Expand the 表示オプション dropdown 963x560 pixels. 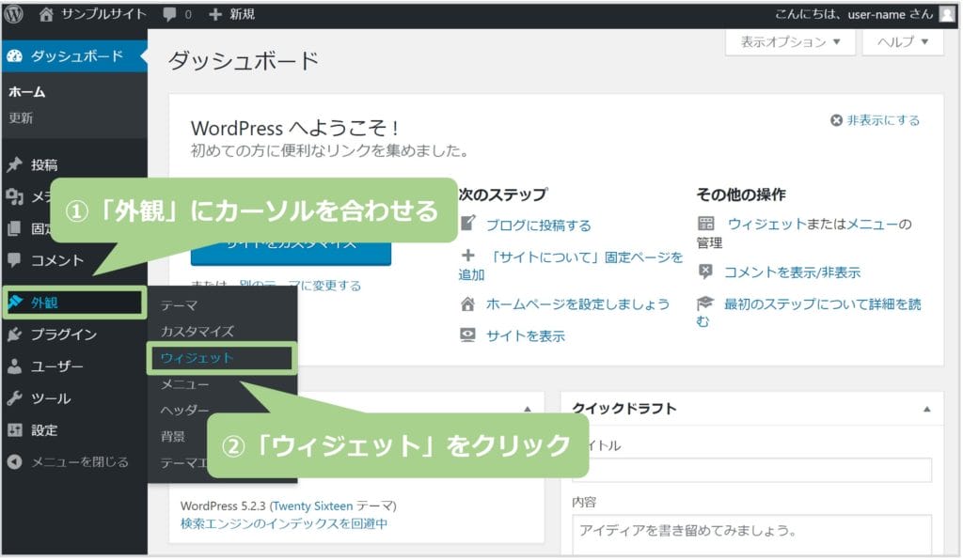[790, 41]
